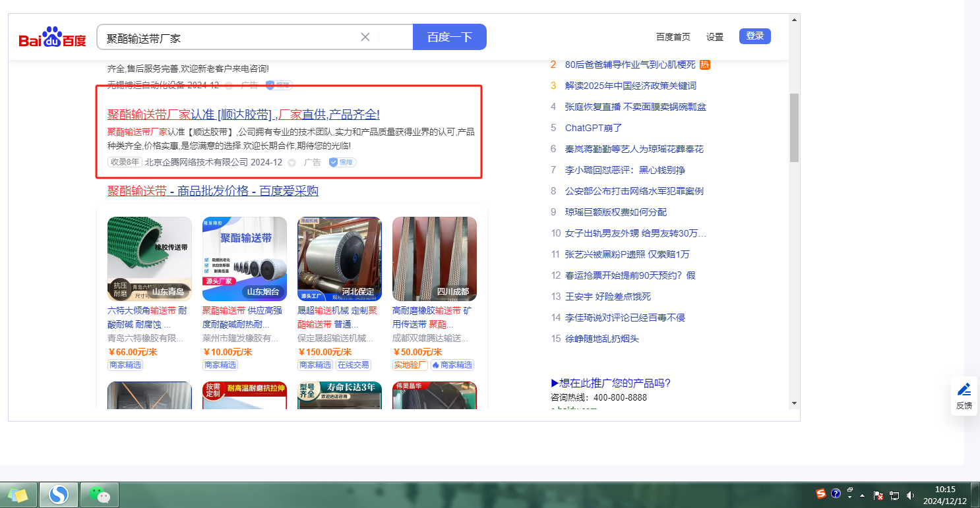Click the 百度一下 search button
The image size is (980, 508).
tap(450, 37)
